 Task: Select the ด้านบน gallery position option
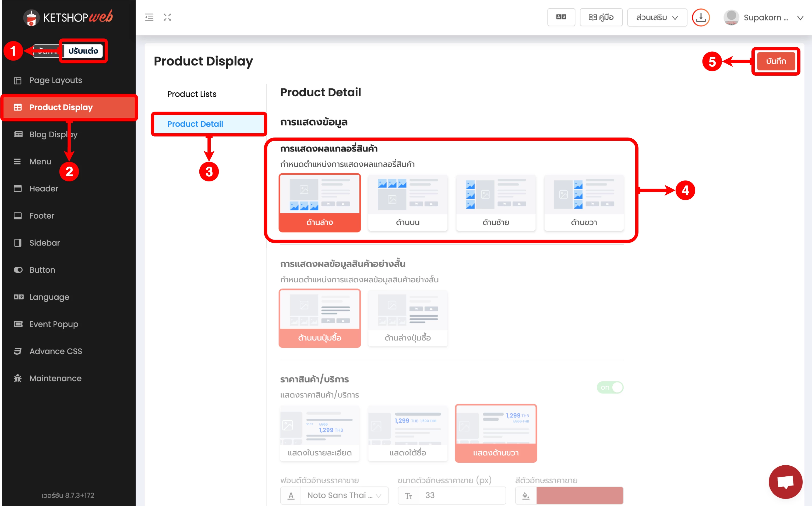coord(407,202)
